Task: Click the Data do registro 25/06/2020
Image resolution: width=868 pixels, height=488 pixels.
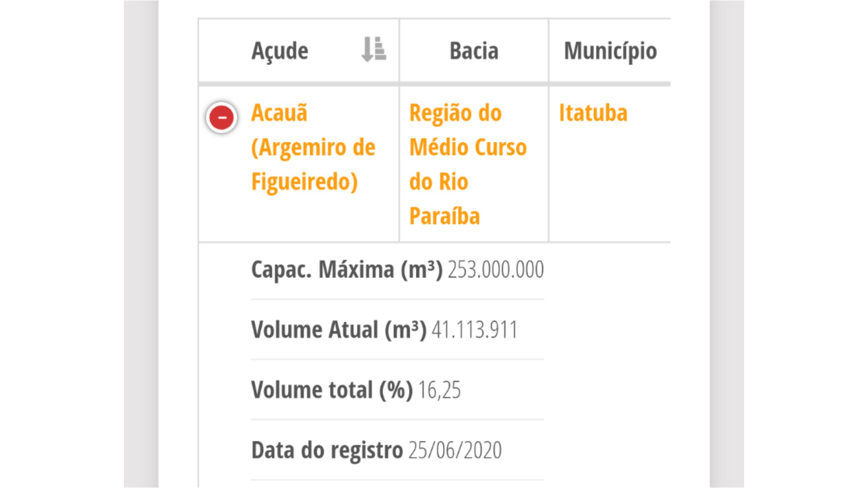Action: point(455,450)
